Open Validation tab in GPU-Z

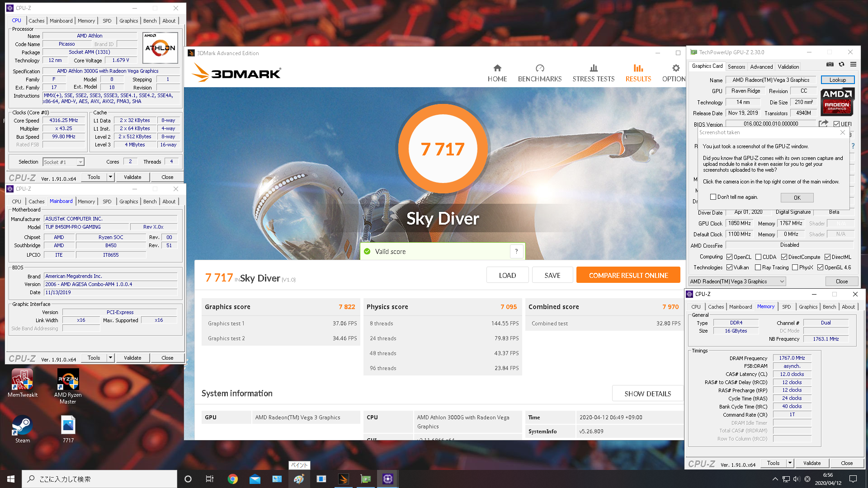tap(788, 66)
